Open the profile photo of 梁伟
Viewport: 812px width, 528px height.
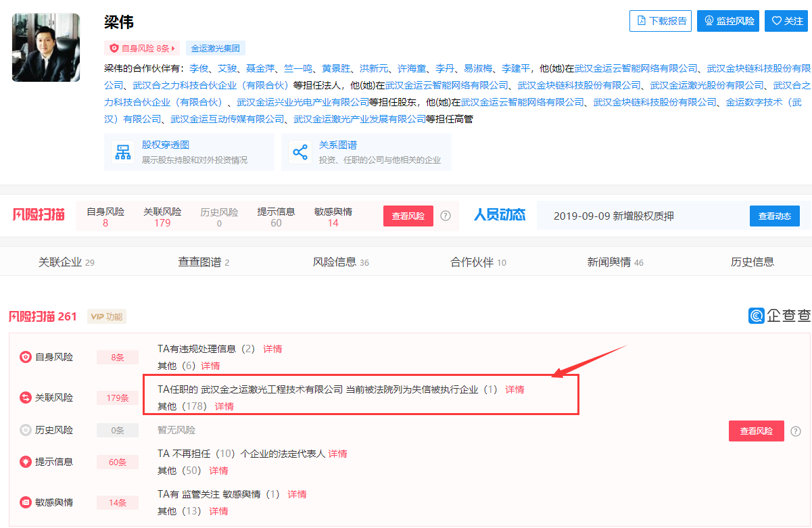coord(46,47)
